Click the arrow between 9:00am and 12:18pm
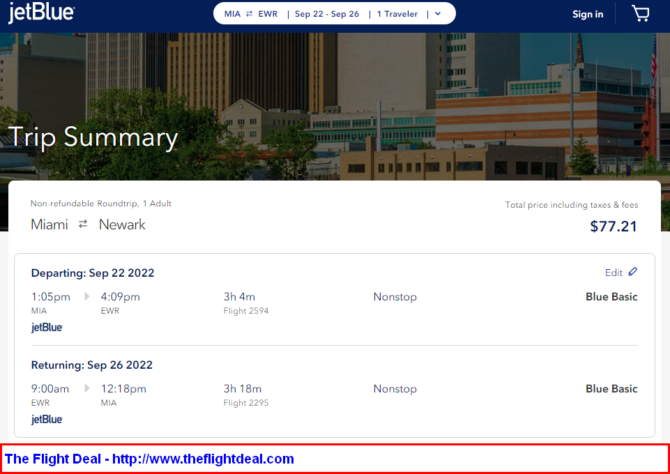The width and height of the screenshot is (670, 474). (x=87, y=388)
